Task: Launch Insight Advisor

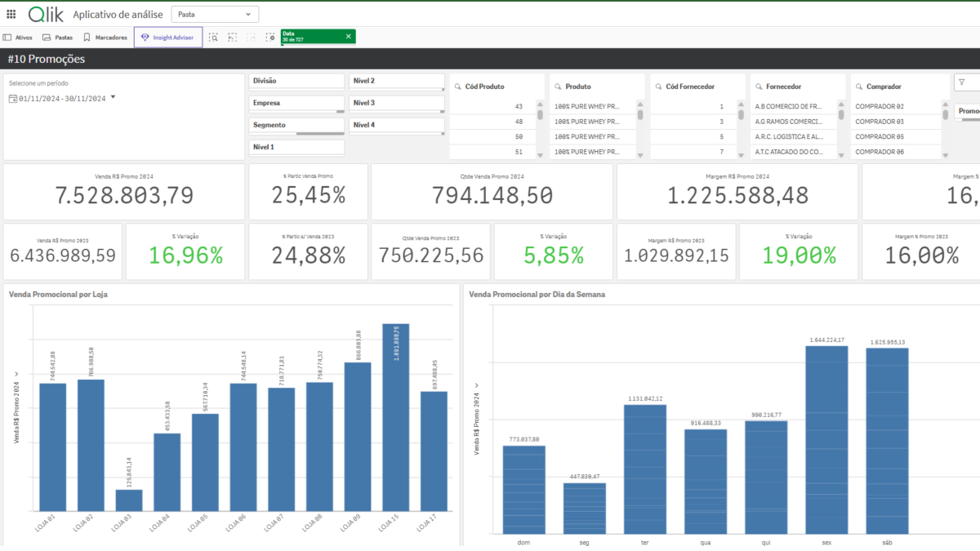Action: [167, 37]
